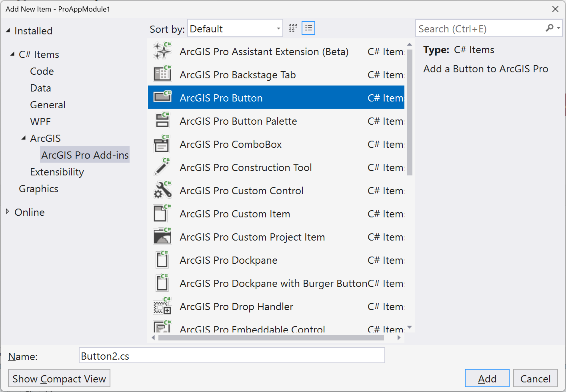Close the Add New Item dialog

click(555, 9)
